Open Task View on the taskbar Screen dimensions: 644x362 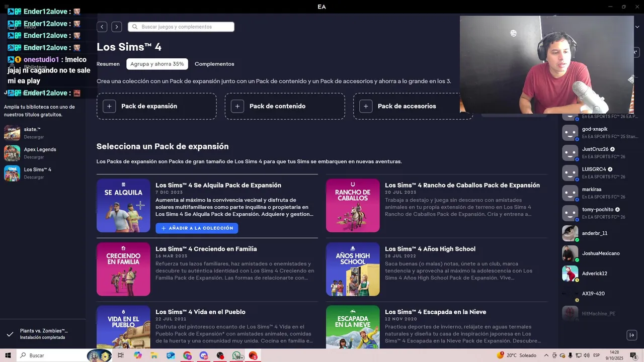(x=121, y=355)
